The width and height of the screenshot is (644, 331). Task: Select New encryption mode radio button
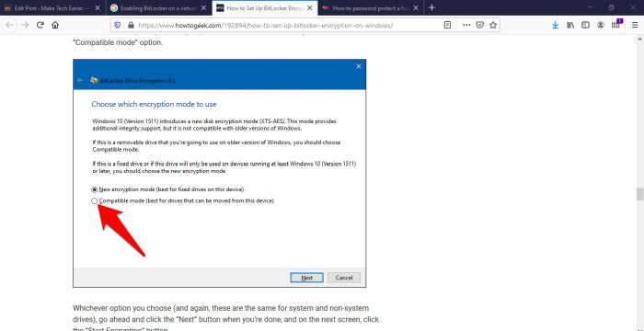point(95,189)
